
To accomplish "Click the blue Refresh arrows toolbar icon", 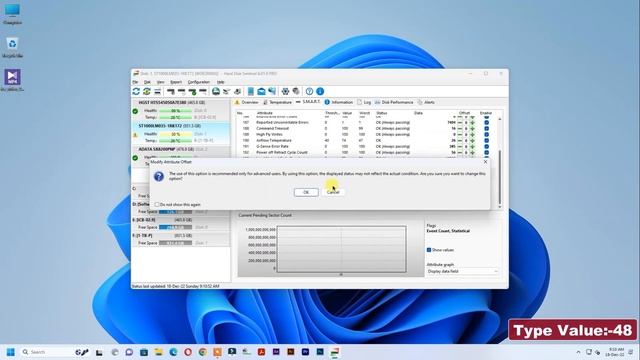I will pos(136,91).
